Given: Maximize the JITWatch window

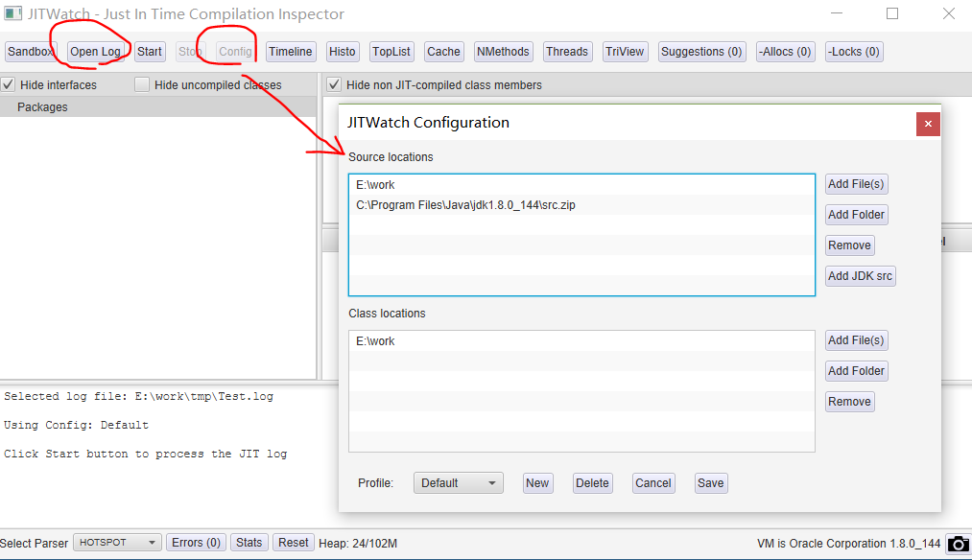Looking at the screenshot, I should (892, 13).
